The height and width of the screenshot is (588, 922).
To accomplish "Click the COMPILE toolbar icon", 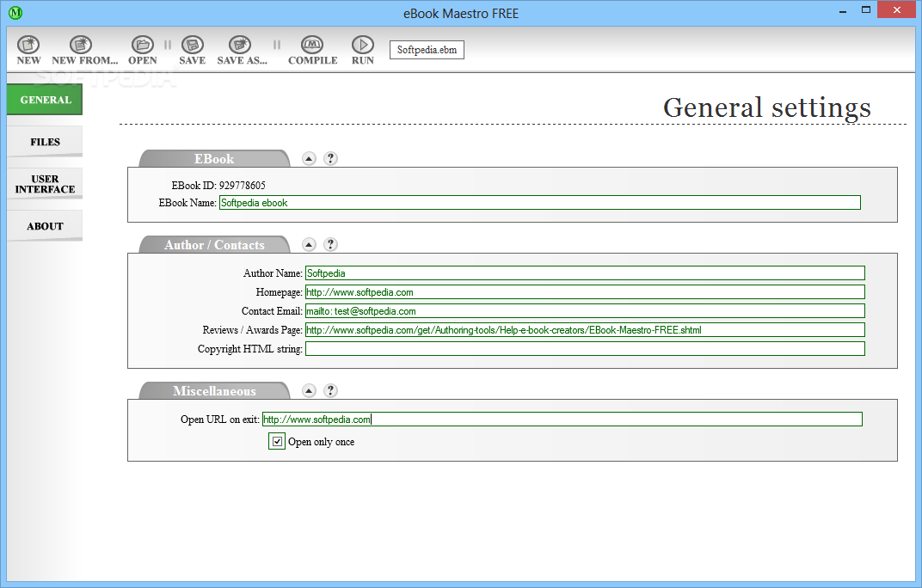I will (x=312, y=45).
